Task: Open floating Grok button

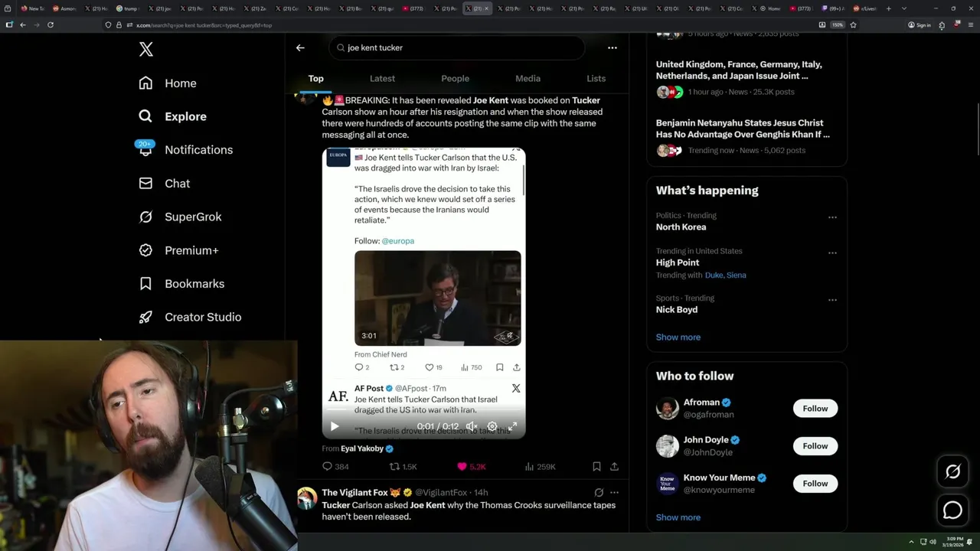Action: pos(952,472)
